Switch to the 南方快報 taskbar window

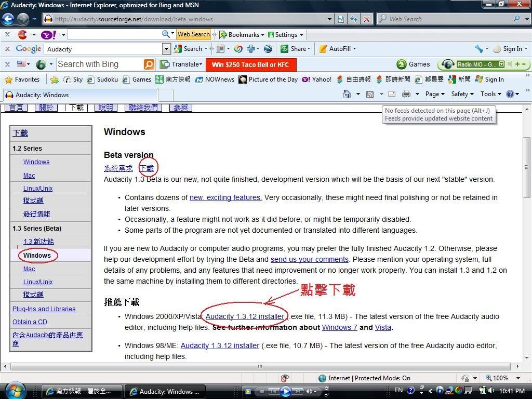[x=82, y=391]
